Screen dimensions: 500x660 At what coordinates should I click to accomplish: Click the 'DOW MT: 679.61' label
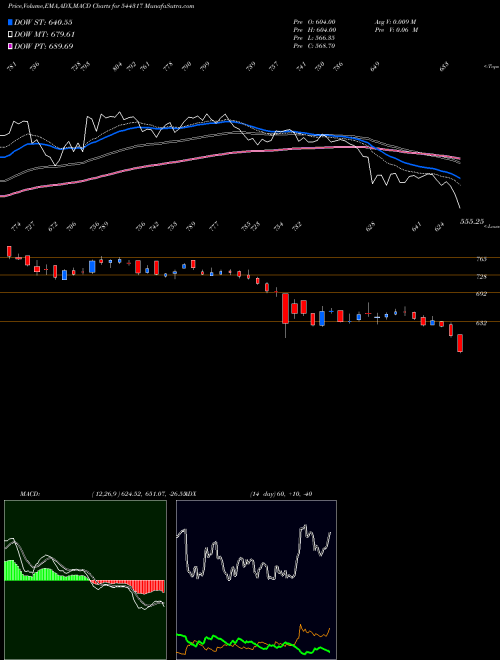pos(45,34)
